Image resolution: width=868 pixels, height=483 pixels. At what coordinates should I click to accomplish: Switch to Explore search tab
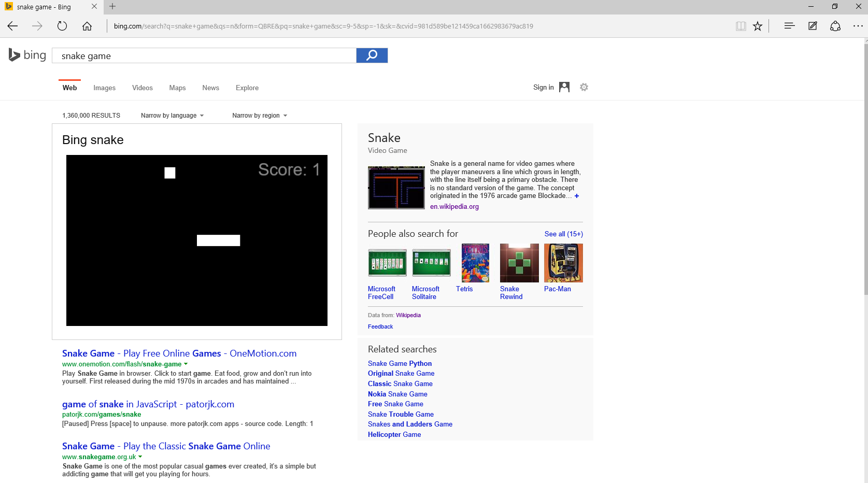coord(247,88)
